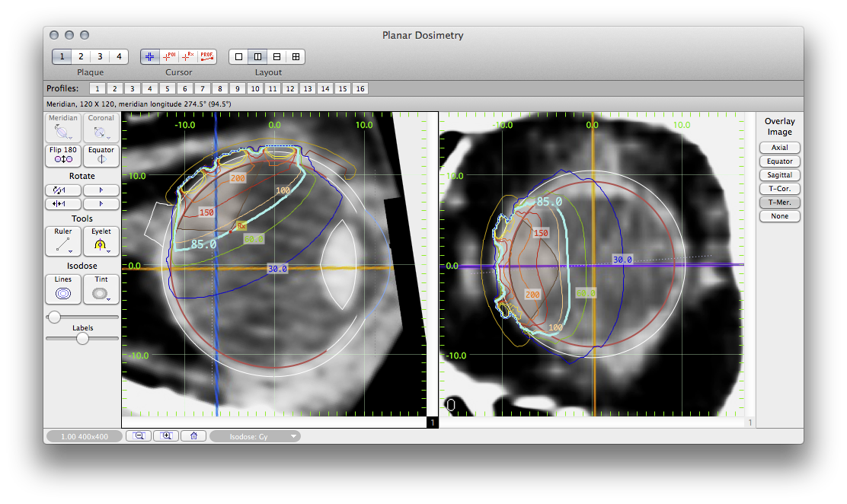Select the POI cursor mode
Image resolution: width=847 pixels, height=504 pixels.
click(x=168, y=56)
